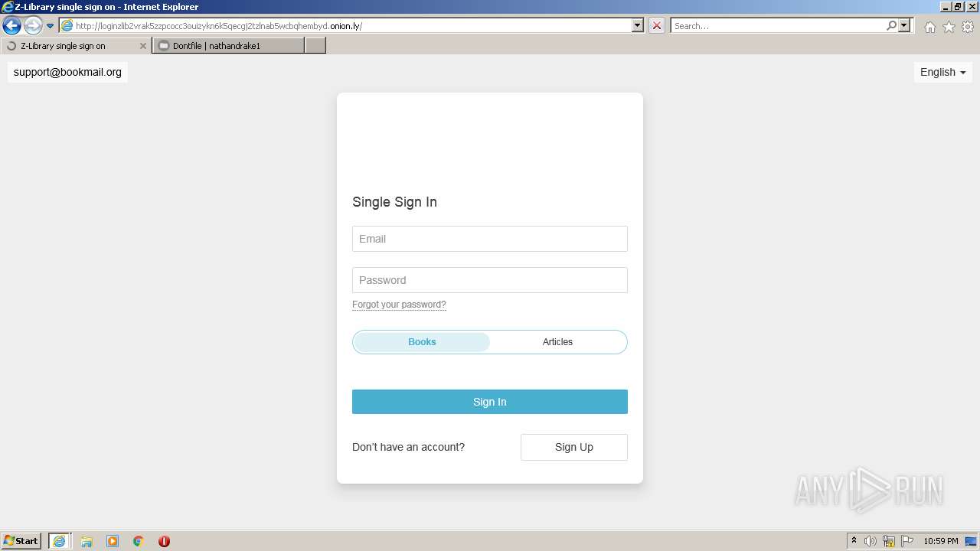
Task: Open the Home page icon
Action: pyautogui.click(x=929, y=27)
